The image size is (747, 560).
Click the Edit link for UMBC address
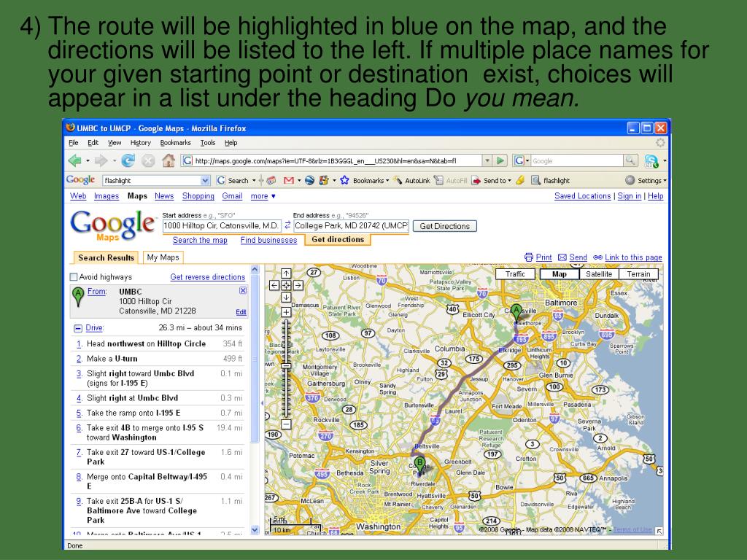click(241, 312)
